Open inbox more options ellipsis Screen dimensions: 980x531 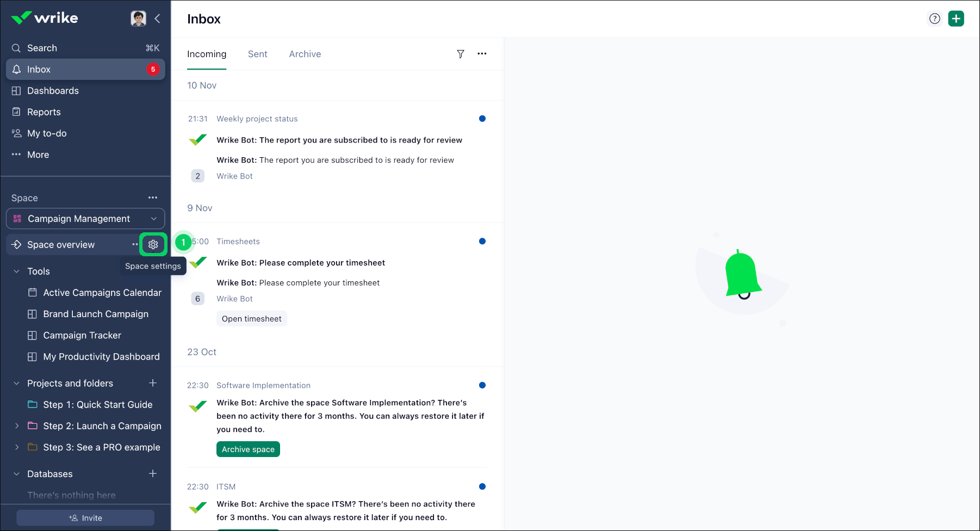point(482,54)
